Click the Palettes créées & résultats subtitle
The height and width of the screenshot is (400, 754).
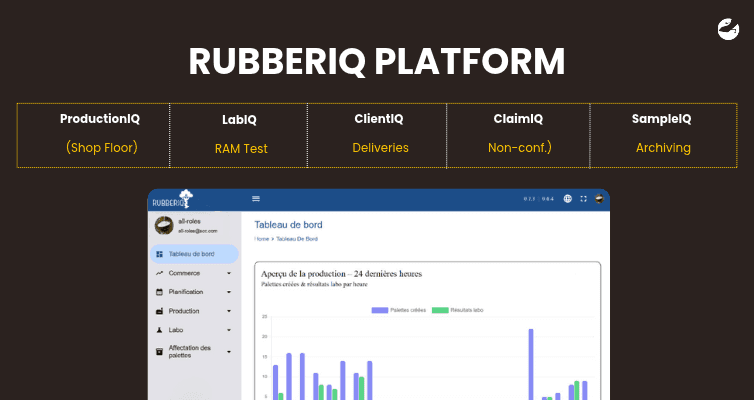pos(314,284)
